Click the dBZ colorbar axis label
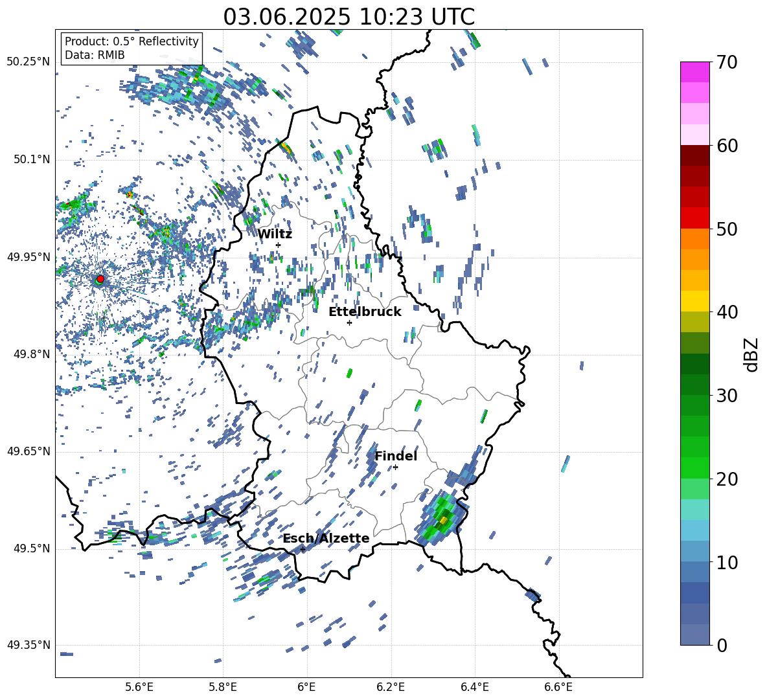The width and height of the screenshot is (767, 700). tap(752, 354)
